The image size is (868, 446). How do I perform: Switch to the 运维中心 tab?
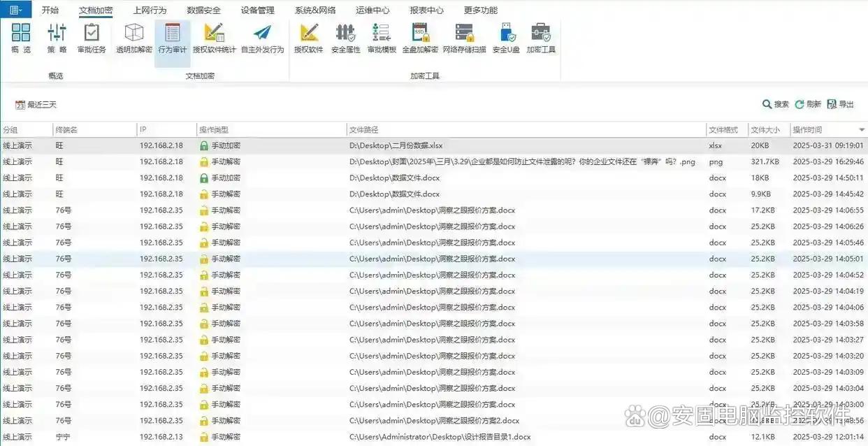click(372, 10)
